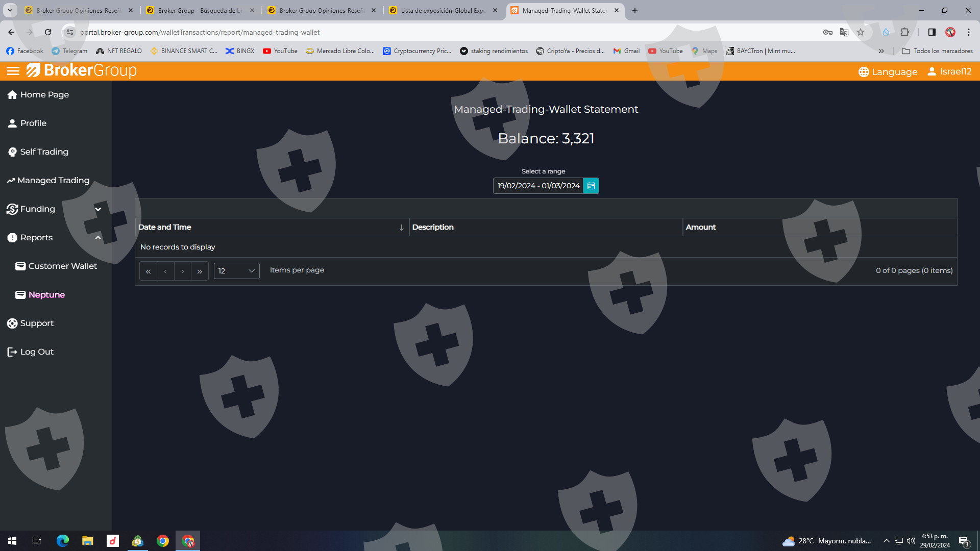Open the items per page dropdown

click(236, 271)
